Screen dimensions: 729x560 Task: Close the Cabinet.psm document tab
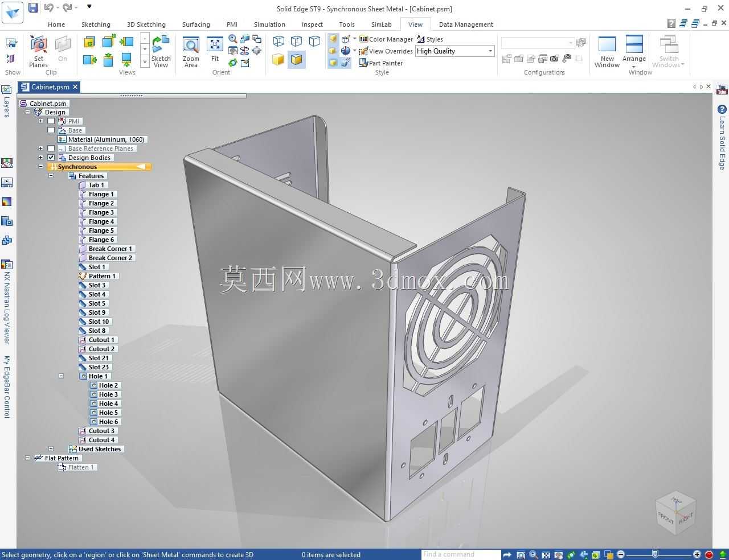click(x=75, y=87)
